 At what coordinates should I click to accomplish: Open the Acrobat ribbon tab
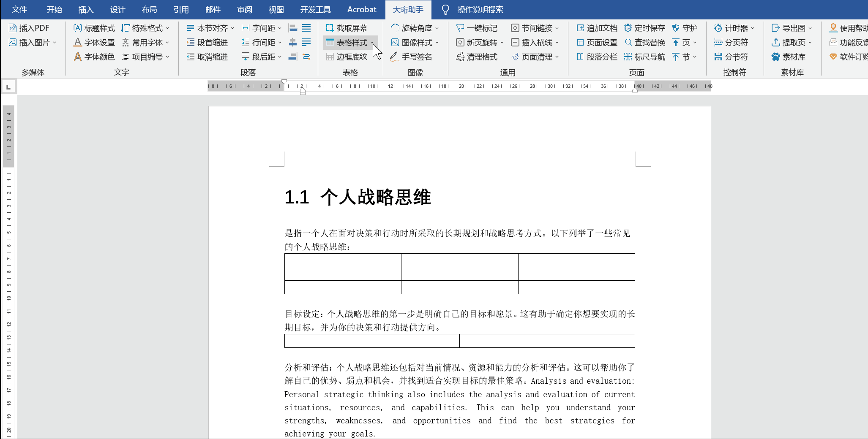[x=361, y=9]
